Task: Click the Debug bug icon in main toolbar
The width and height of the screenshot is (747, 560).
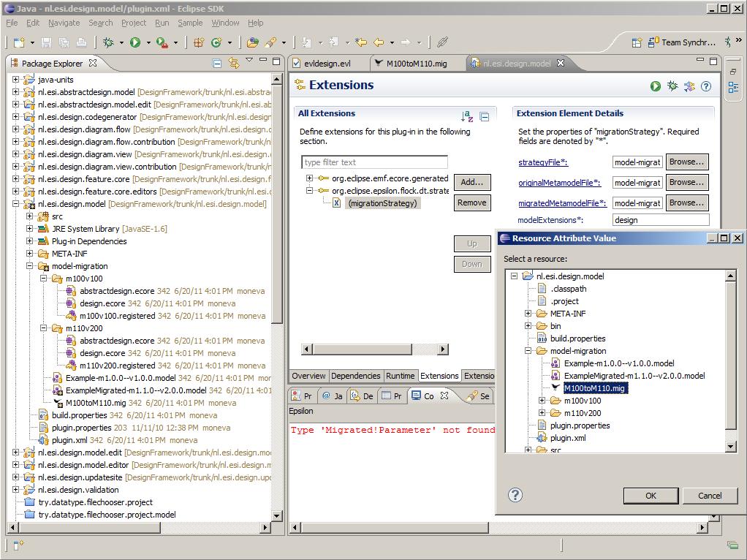Action: click(x=109, y=42)
